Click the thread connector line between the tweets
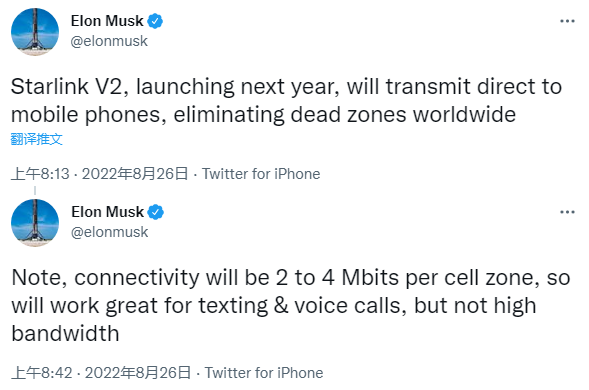Image resolution: width=589 pixels, height=390 pixels. coord(35,190)
